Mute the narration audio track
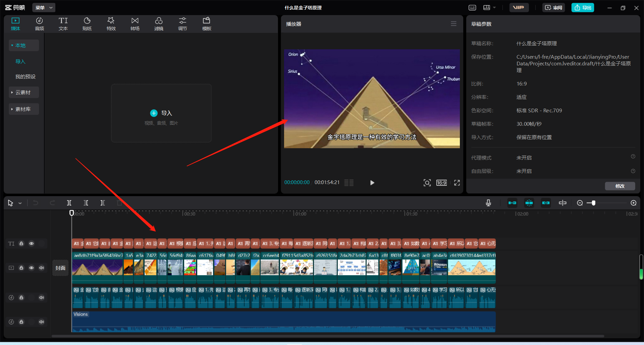 pyautogui.click(x=41, y=297)
